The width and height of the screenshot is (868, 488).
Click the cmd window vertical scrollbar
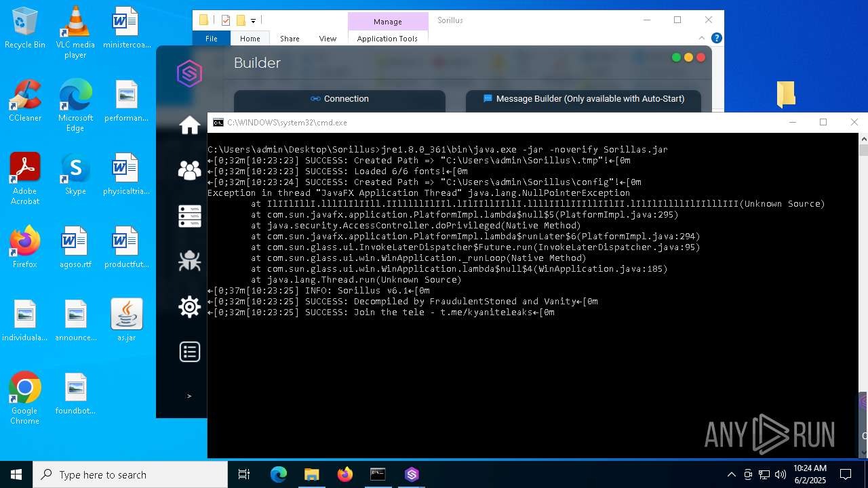click(863, 296)
